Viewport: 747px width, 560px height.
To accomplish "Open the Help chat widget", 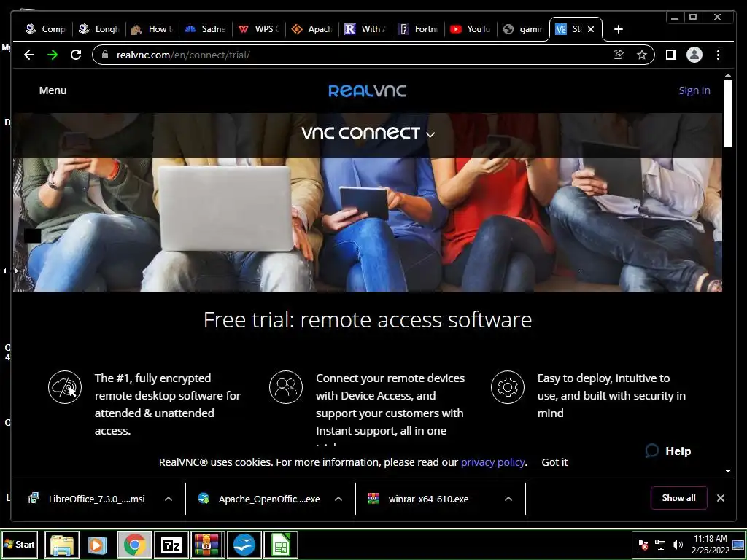I will click(x=668, y=451).
